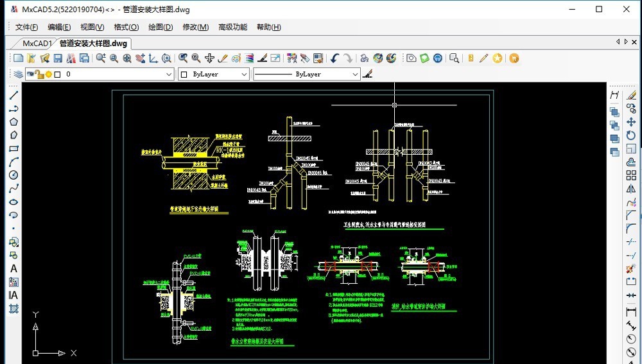
Task: Open the 高级功能 menu
Action: [x=232, y=27]
